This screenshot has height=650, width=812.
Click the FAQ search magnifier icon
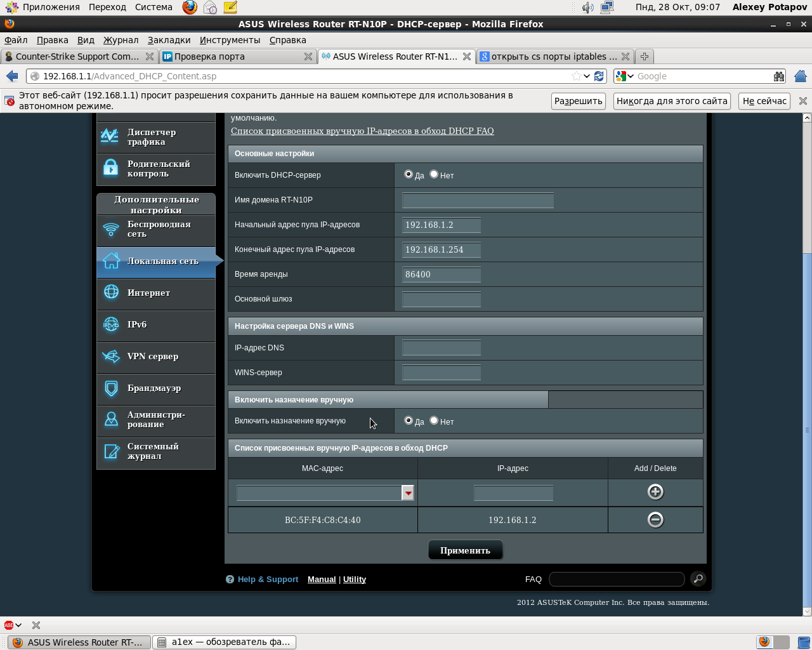coord(698,579)
